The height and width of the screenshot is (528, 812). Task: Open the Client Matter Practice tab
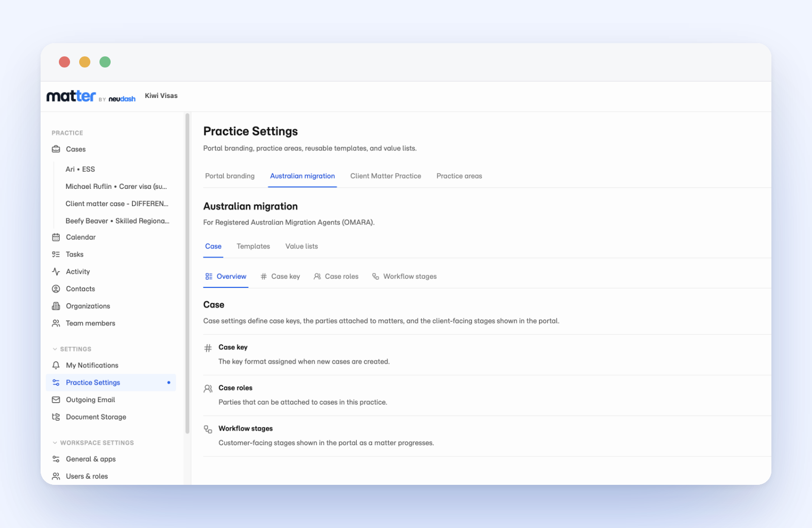(386, 176)
